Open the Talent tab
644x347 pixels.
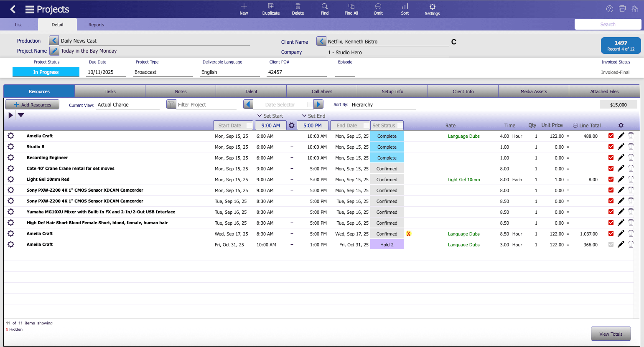tap(251, 91)
